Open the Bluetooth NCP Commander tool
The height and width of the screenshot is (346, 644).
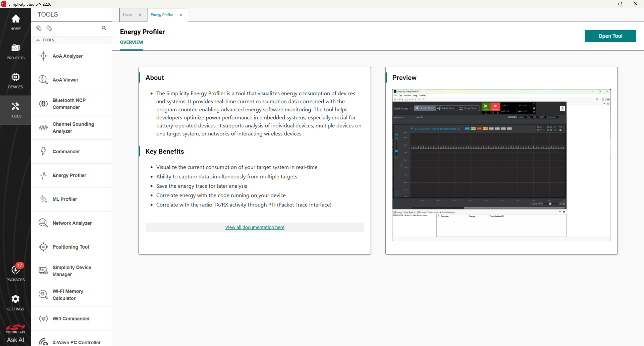point(71,104)
